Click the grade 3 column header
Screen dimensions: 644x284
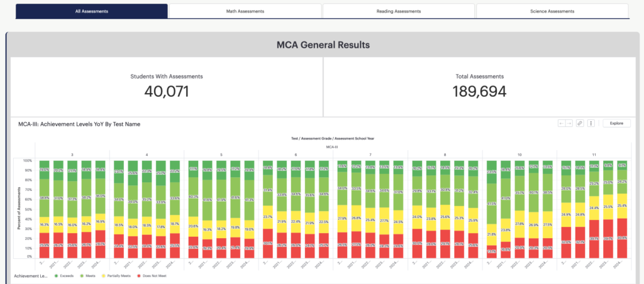72,155
